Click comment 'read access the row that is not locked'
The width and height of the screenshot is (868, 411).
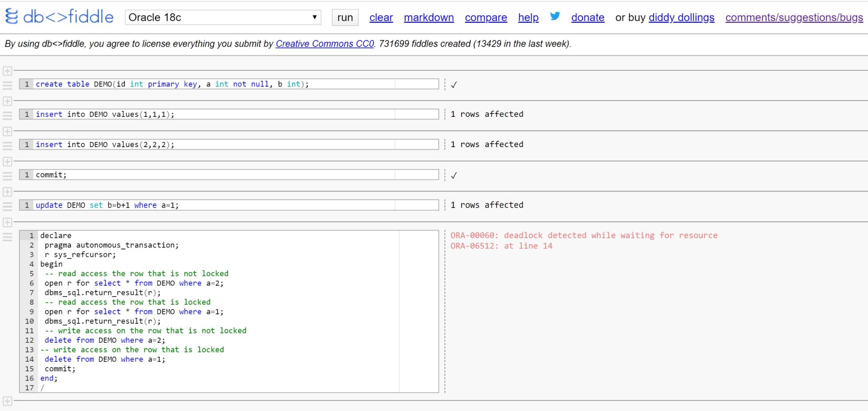(x=136, y=273)
